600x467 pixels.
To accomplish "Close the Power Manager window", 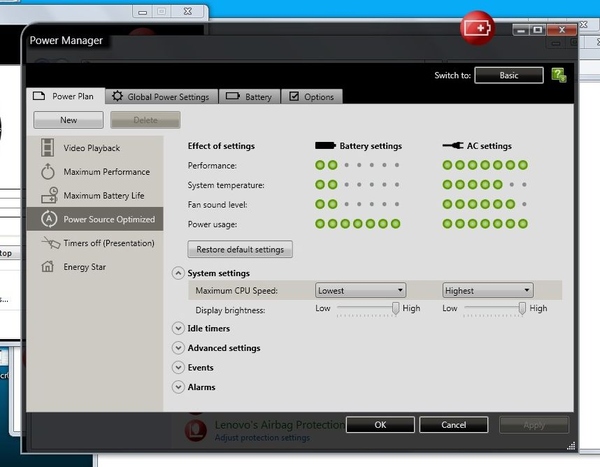I will pyautogui.click(x=562, y=30).
